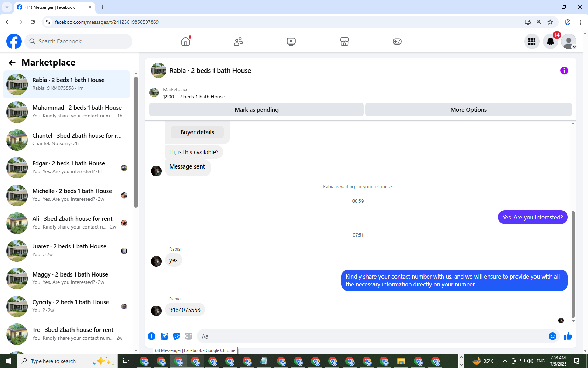This screenshot has height=368, width=588.
Task: Open the Facebook menu grid icon
Action: pyautogui.click(x=532, y=41)
